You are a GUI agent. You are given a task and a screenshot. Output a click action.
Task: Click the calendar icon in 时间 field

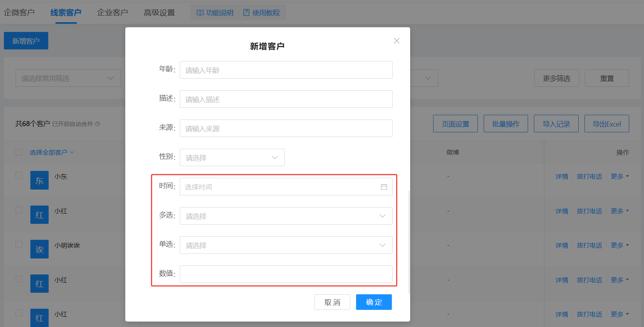pyautogui.click(x=384, y=187)
